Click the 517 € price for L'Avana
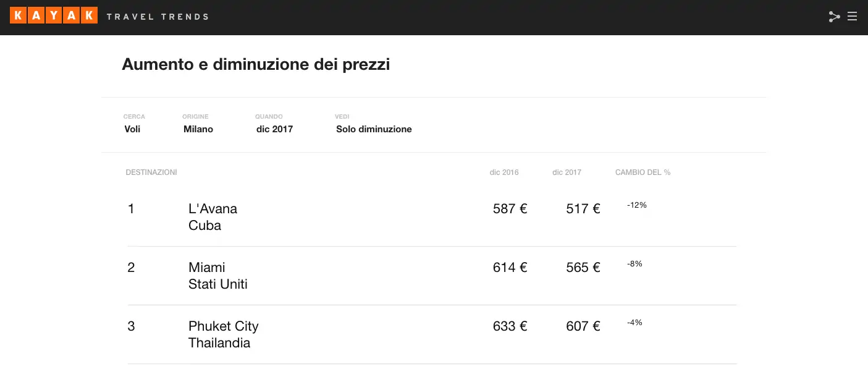 (583, 209)
